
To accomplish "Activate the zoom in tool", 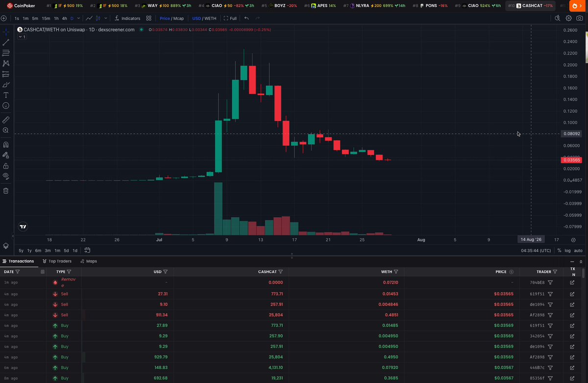I will (x=6, y=130).
